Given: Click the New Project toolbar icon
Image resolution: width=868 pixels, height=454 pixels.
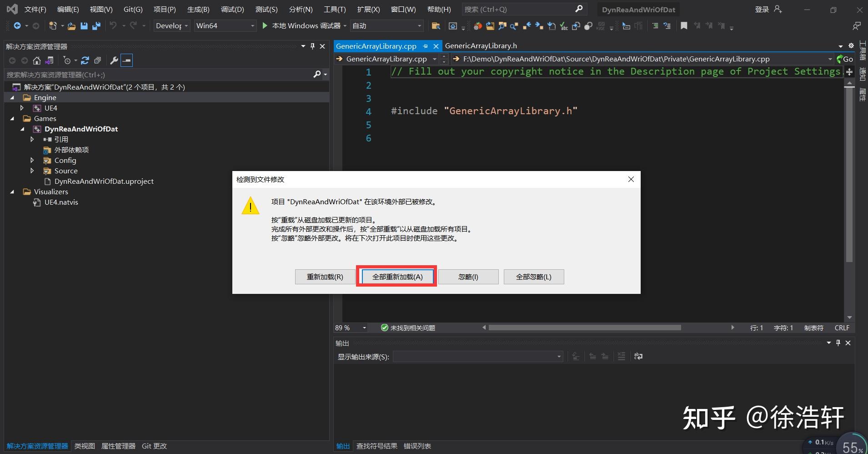Looking at the screenshot, I should tap(53, 26).
